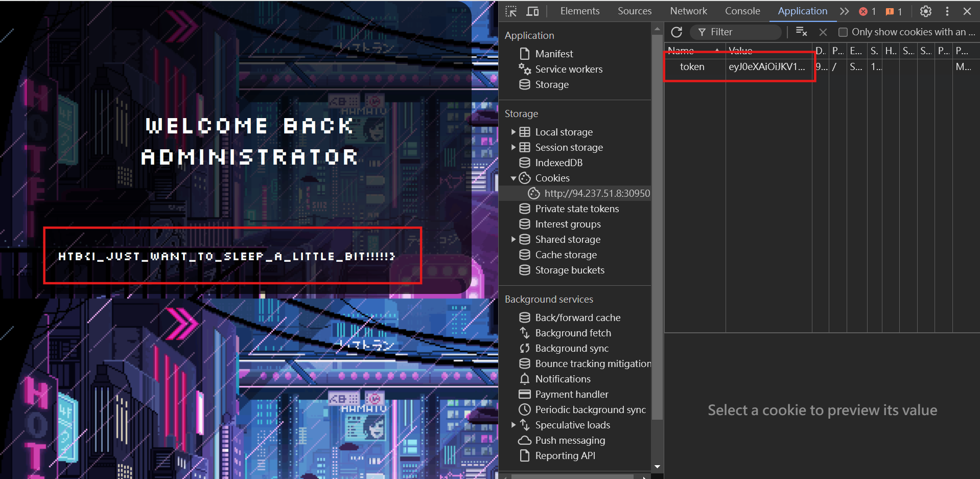Viewport: 980px width, 479px height.
Task: Select Session storage item
Action: click(569, 147)
